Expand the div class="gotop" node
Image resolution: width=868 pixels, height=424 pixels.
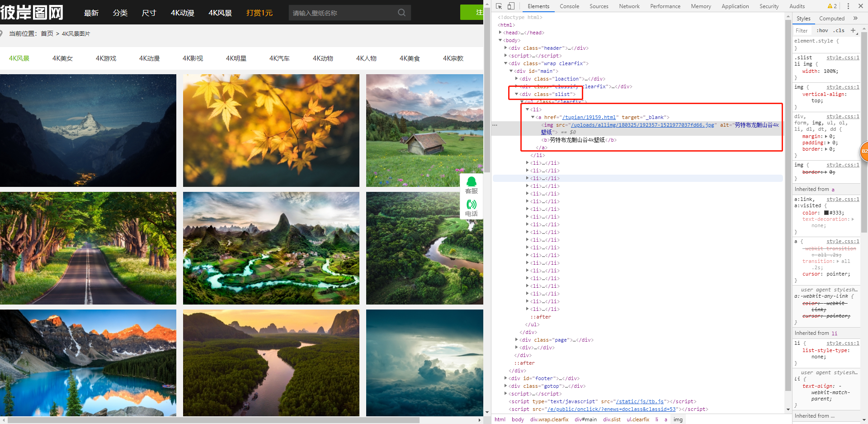pos(506,386)
